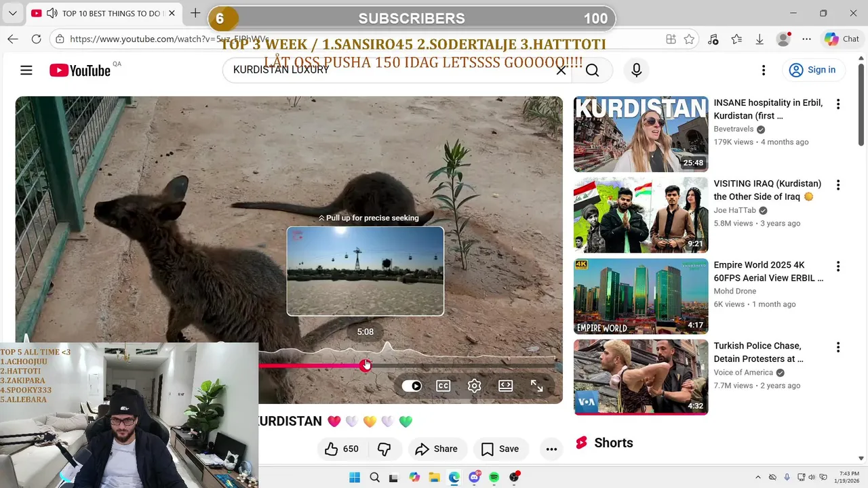The image size is (868, 488).
Task: Open Edge settings and more ellipsis
Action: (x=806, y=39)
